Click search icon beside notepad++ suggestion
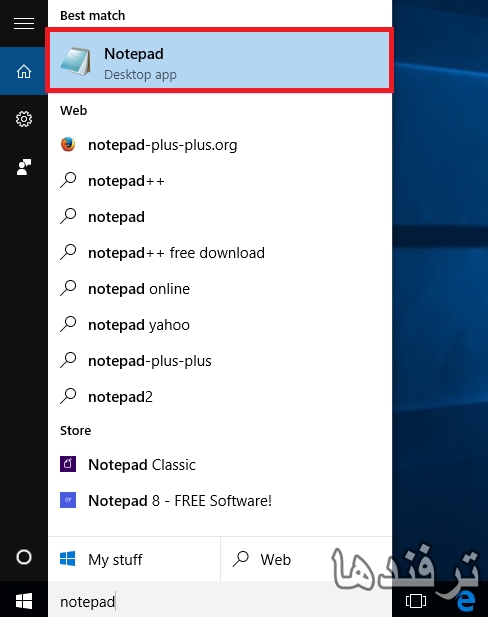Image resolution: width=488 pixels, height=617 pixels. 68,180
